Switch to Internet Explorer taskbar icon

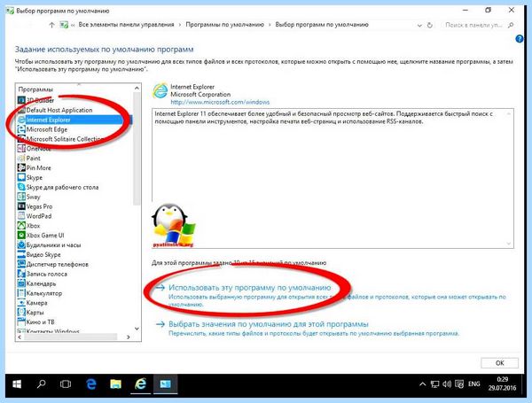click(140, 384)
